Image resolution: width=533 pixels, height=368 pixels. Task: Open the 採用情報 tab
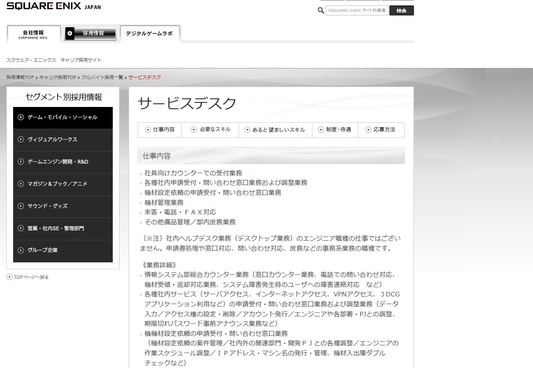pos(90,33)
